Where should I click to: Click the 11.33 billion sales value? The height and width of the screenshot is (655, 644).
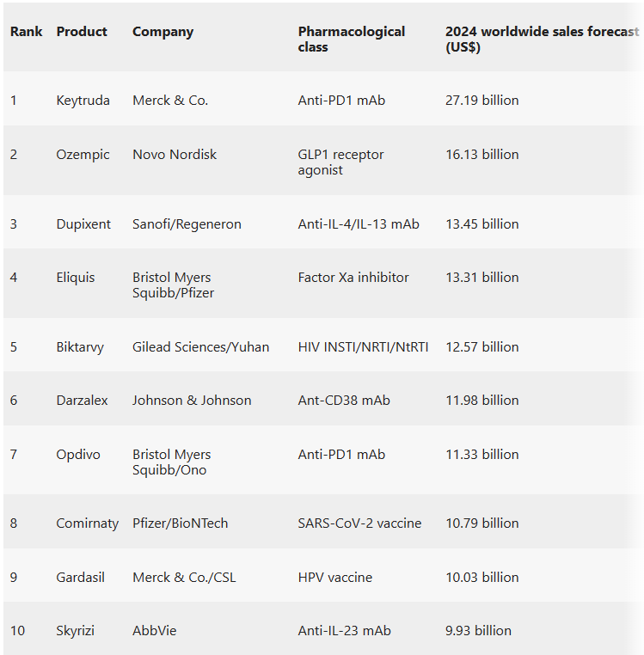click(481, 455)
